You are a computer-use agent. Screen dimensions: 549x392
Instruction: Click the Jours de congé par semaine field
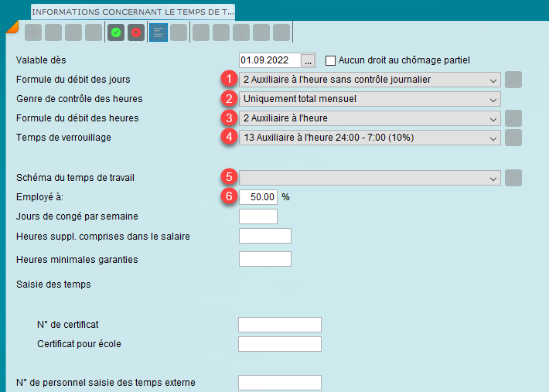coord(258,216)
